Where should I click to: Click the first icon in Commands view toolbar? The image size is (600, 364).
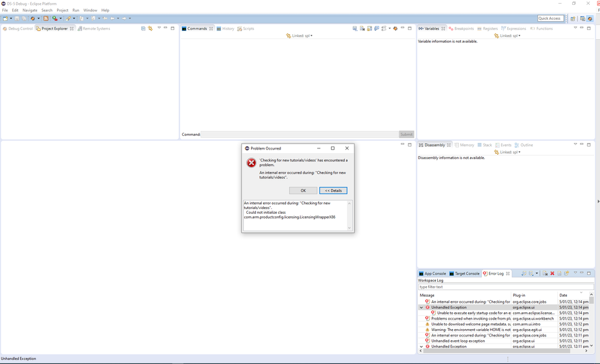click(x=355, y=28)
